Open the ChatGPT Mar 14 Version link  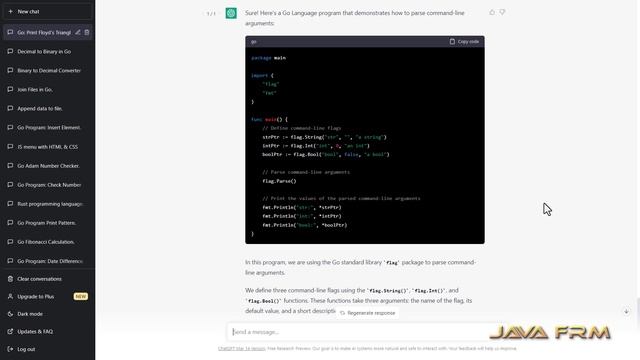(x=242, y=349)
